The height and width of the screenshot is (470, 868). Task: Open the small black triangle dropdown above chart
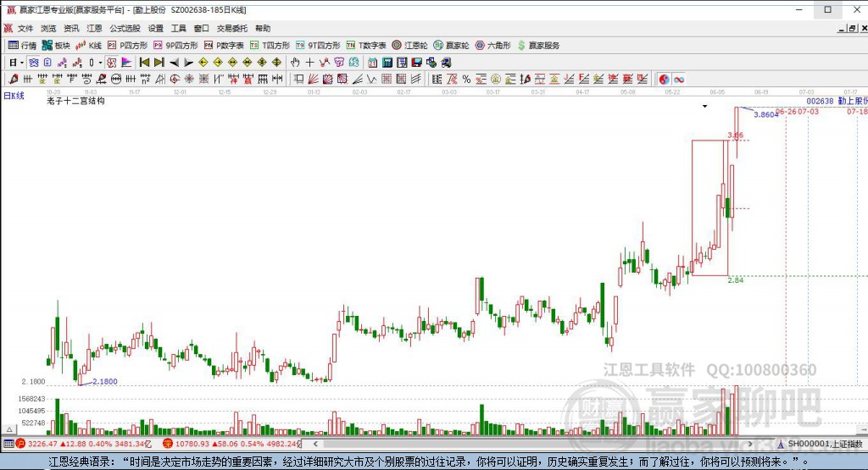pos(704,106)
